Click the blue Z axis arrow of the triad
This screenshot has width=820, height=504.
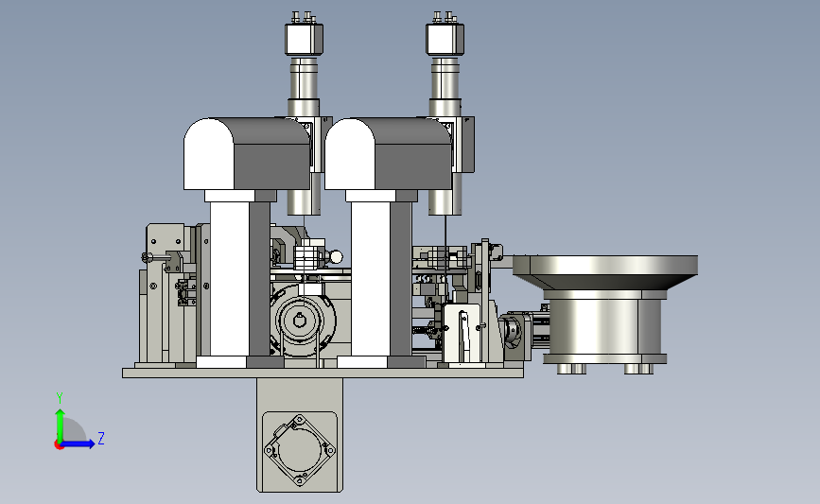point(78,444)
